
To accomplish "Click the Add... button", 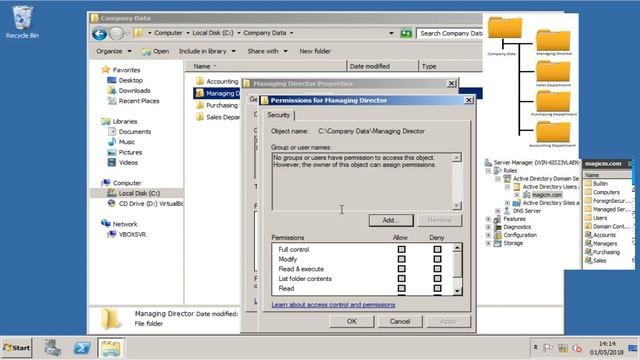I will point(391,220).
